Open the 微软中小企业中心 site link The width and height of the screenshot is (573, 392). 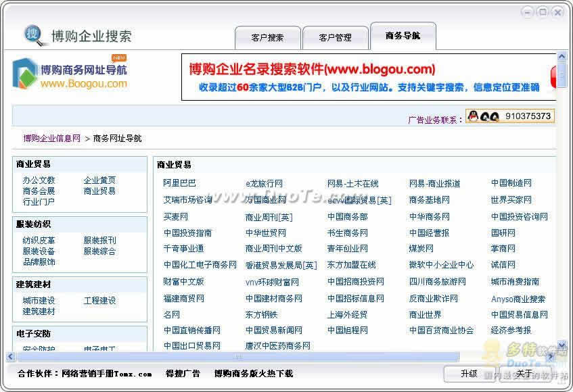tap(442, 265)
